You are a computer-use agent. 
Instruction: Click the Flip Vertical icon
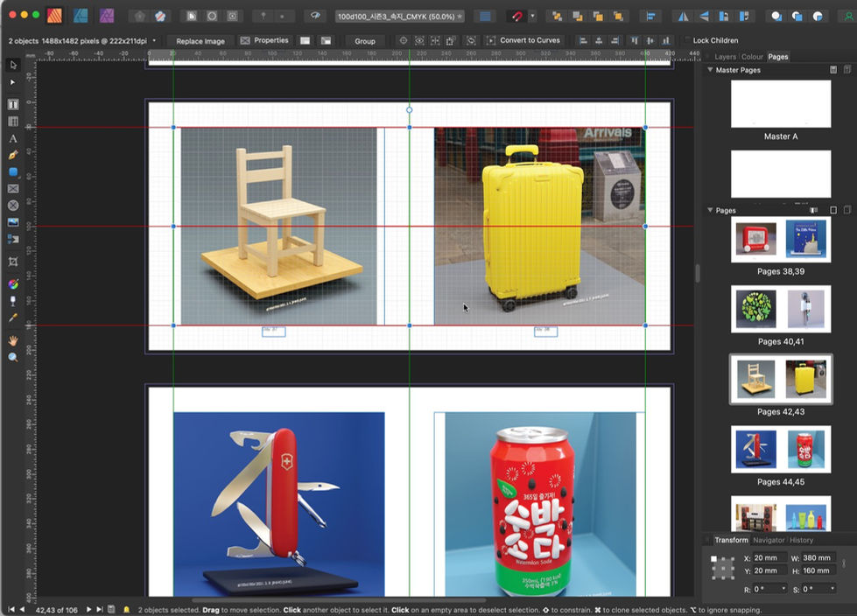704,17
